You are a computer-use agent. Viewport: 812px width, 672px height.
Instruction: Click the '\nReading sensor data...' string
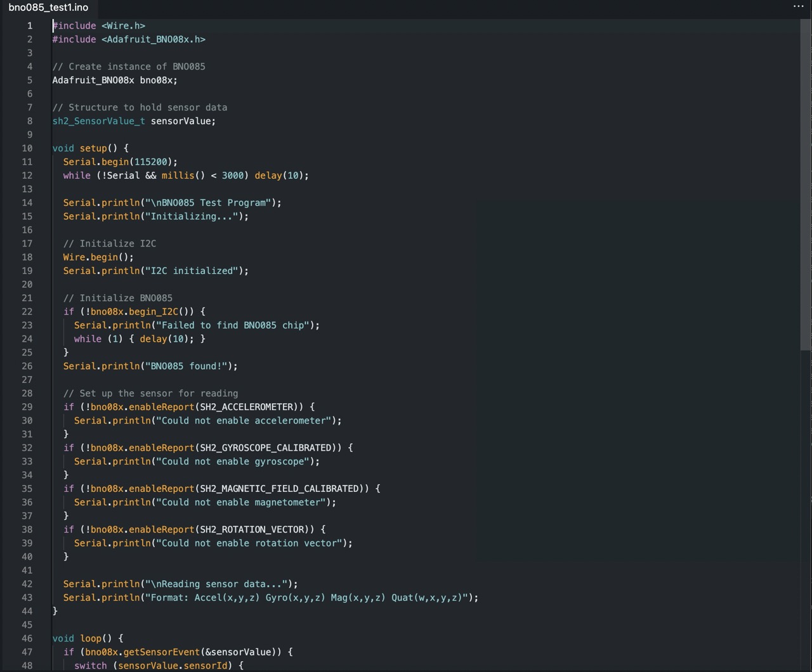point(216,585)
